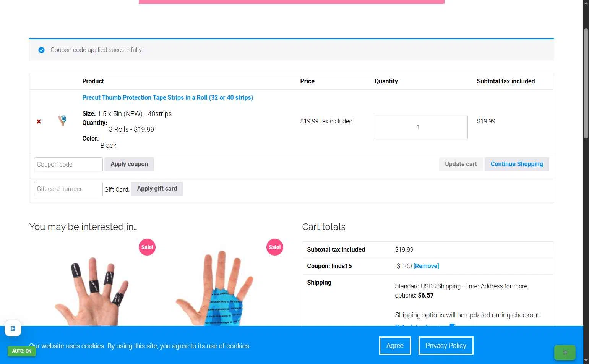Viewport: 589px width, 364px height.
Task: Click the video play widget icon
Action: pos(13,328)
